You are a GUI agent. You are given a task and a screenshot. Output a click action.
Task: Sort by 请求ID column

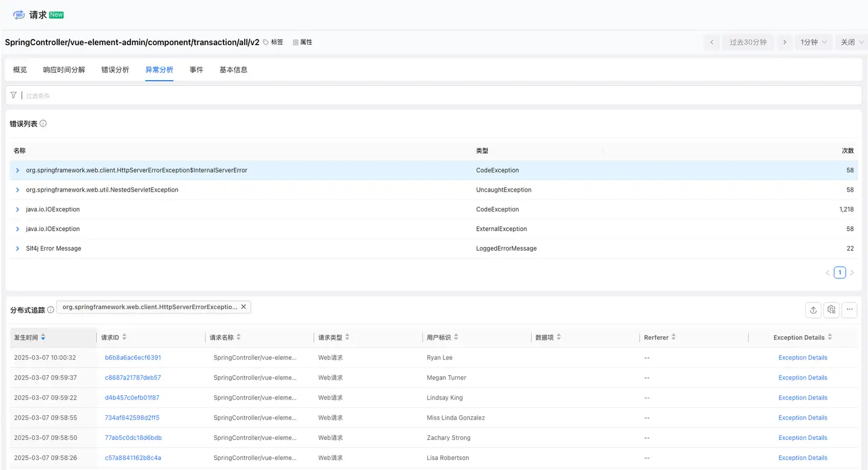coord(124,337)
